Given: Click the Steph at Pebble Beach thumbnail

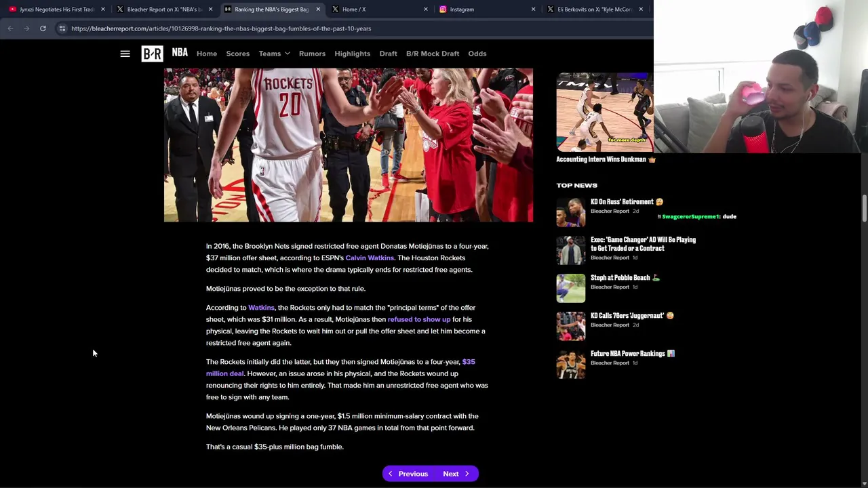Looking at the screenshot, I should [571, 288].
